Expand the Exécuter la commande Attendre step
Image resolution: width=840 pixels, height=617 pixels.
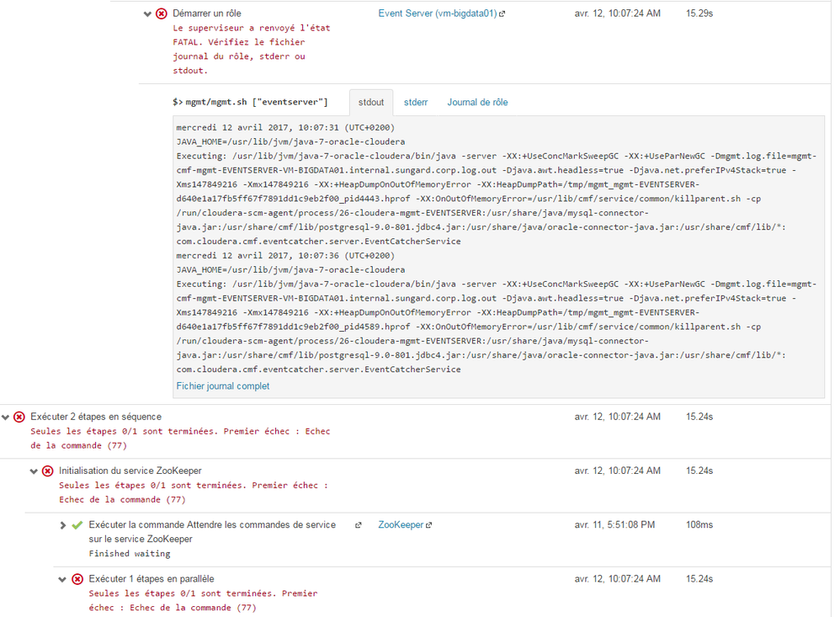point(63,525)
